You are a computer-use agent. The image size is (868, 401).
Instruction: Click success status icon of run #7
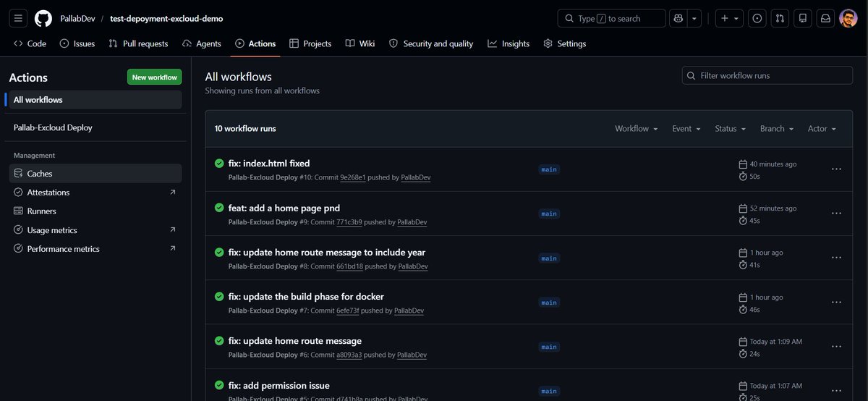tap(219, 297)
